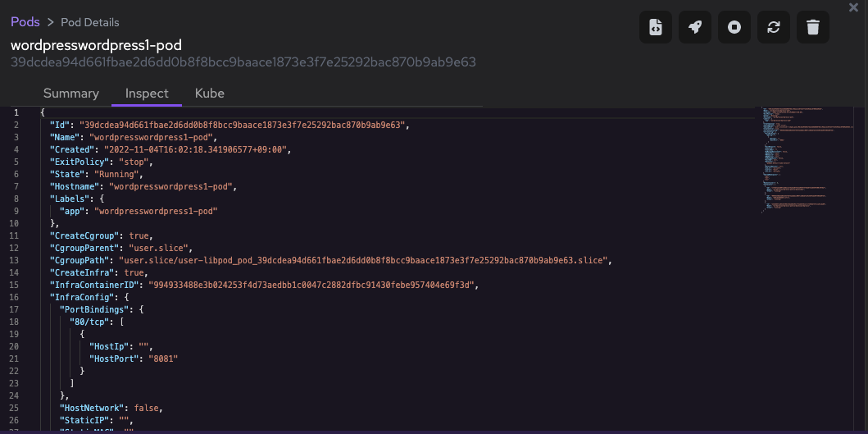This screenshot has width=868, height=434.
Task: Go back to the Pods list link
Action: 25,22
